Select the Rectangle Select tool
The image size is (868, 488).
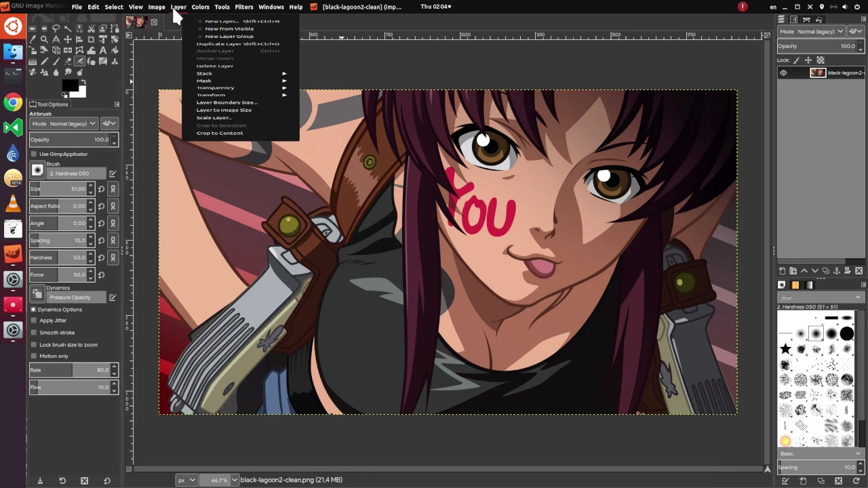[x=33, y=28]
